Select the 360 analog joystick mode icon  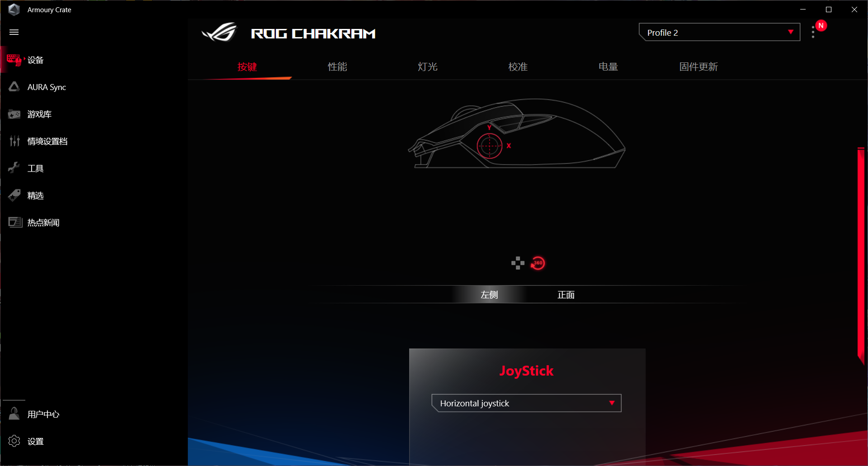pyautogui.click(x=538, y=263)
